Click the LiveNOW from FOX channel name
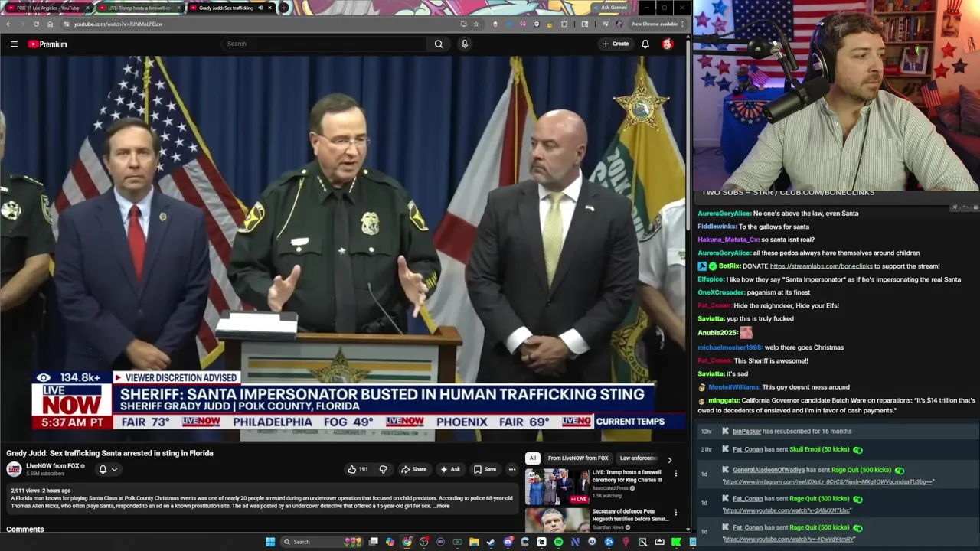This screenshot has width=980, height=551. pos(53,465)
